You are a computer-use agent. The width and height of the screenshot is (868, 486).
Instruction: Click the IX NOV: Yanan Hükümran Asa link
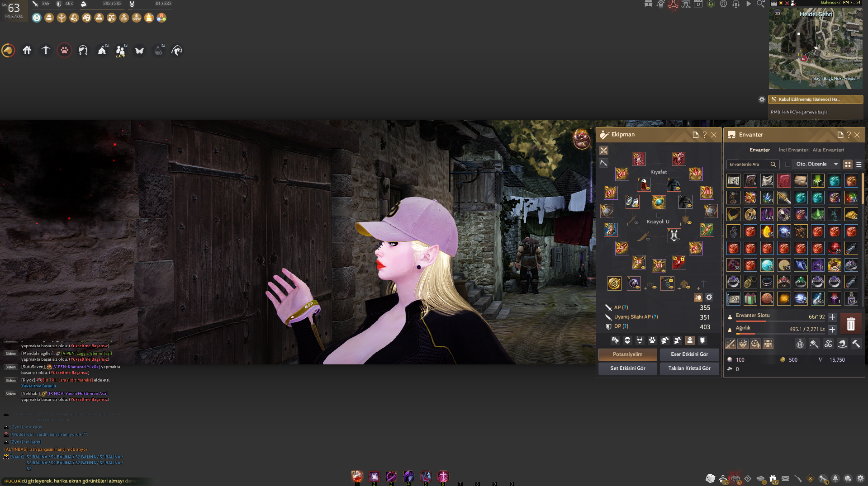77,394
